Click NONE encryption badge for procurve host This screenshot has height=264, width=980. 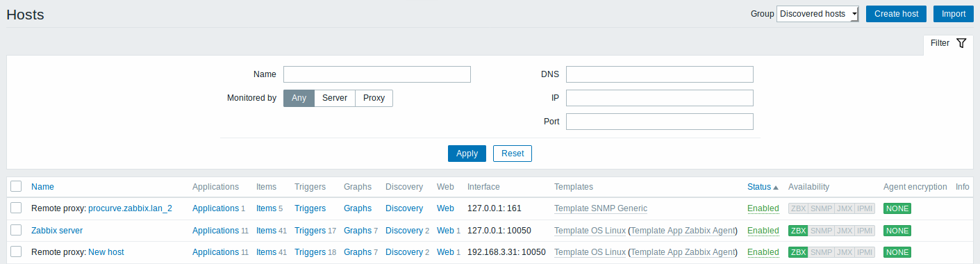point(897,208)
